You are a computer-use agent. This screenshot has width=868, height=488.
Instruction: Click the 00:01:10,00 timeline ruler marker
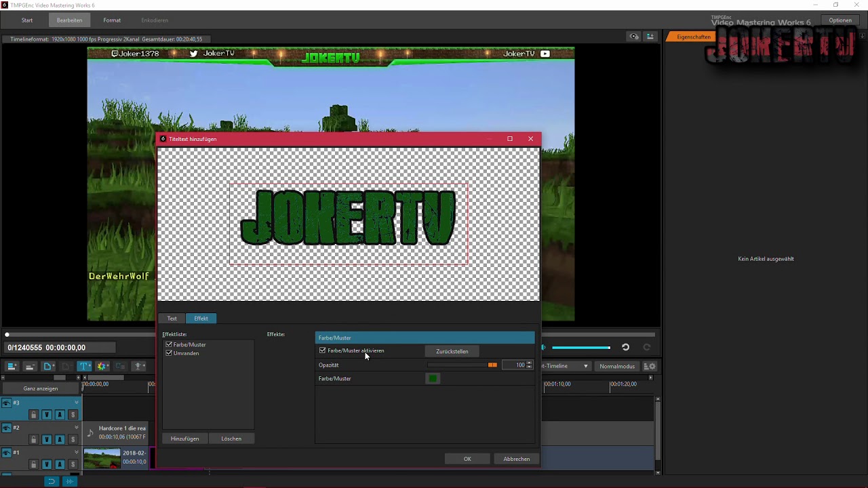click(x=557, y=384)
